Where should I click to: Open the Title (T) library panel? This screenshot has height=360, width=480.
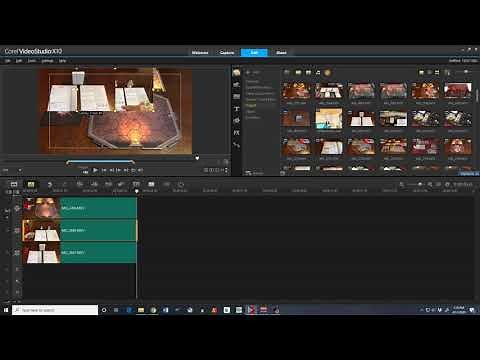[236, 109]
